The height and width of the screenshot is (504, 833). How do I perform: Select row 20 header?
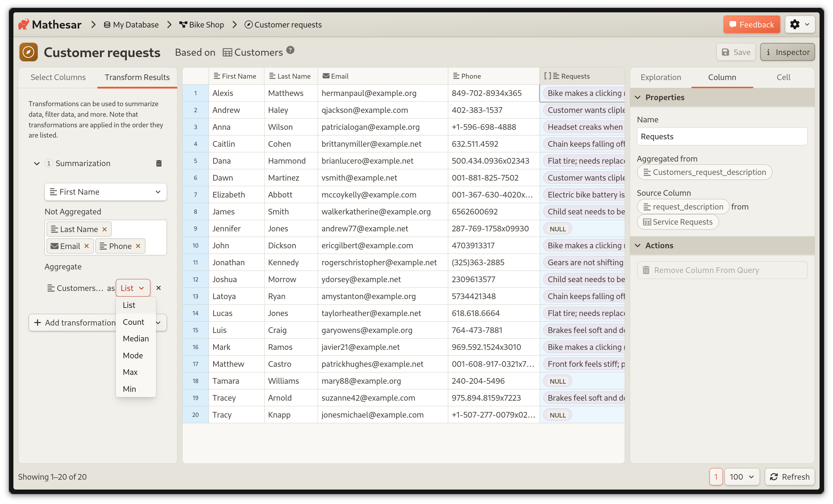click(x=196, y=415)
